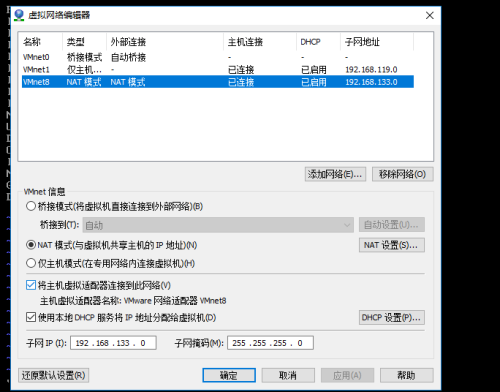Screen dimensions: 500x392
Task: Click subnet address 192.168.119.0 cell
Action: click(371, 70)
